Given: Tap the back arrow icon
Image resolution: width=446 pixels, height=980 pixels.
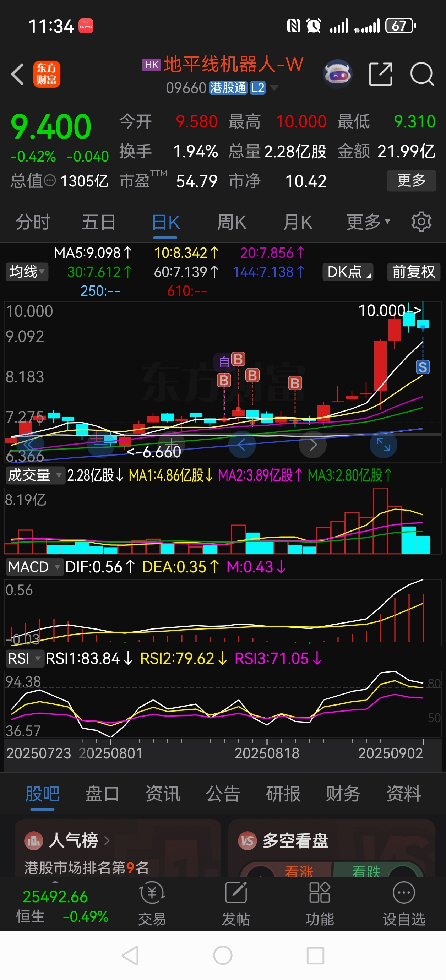Looking at the screenshot, I should pos(18,74).
